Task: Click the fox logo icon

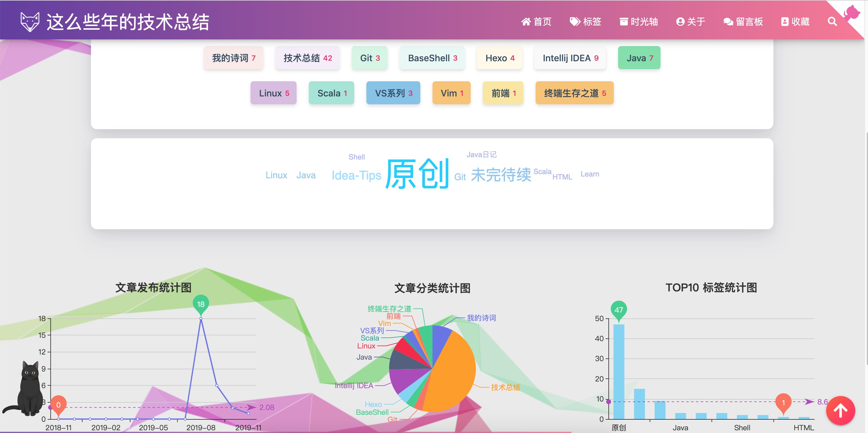Action: tap(30, 22)
